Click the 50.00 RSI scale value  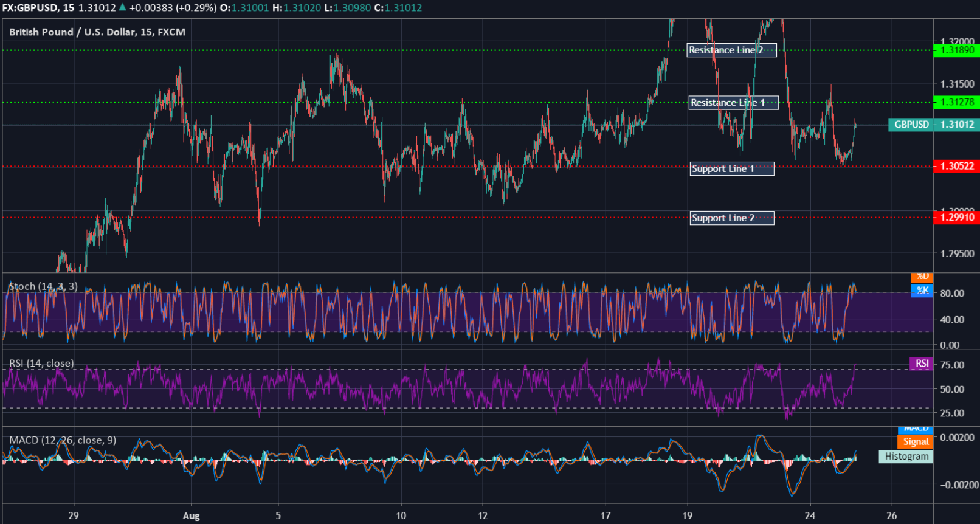click(952, 390)
